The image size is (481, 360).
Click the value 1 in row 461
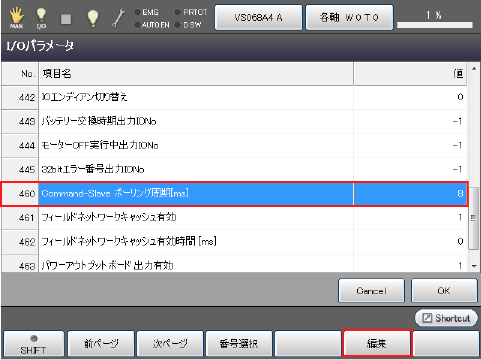pyautogui.click(x=460, y=218)
